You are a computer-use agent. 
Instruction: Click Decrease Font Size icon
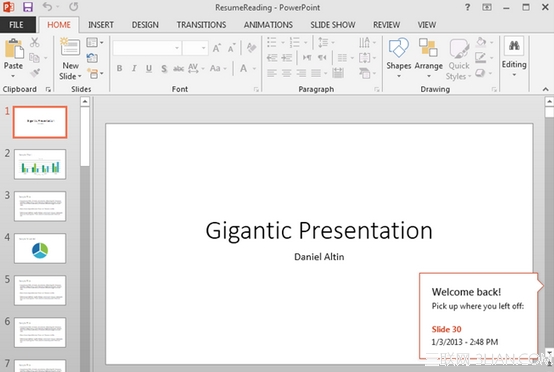coord(231,48)
